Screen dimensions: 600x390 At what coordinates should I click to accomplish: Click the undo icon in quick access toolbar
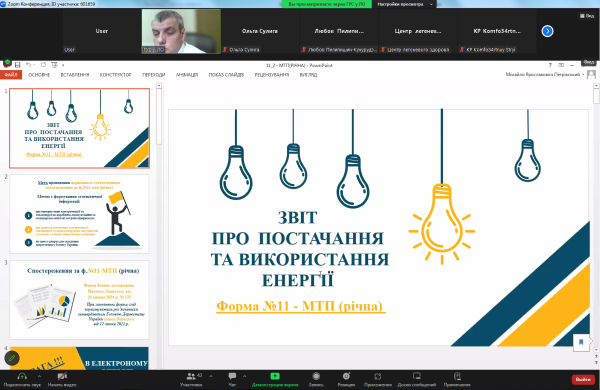[29, 65]
